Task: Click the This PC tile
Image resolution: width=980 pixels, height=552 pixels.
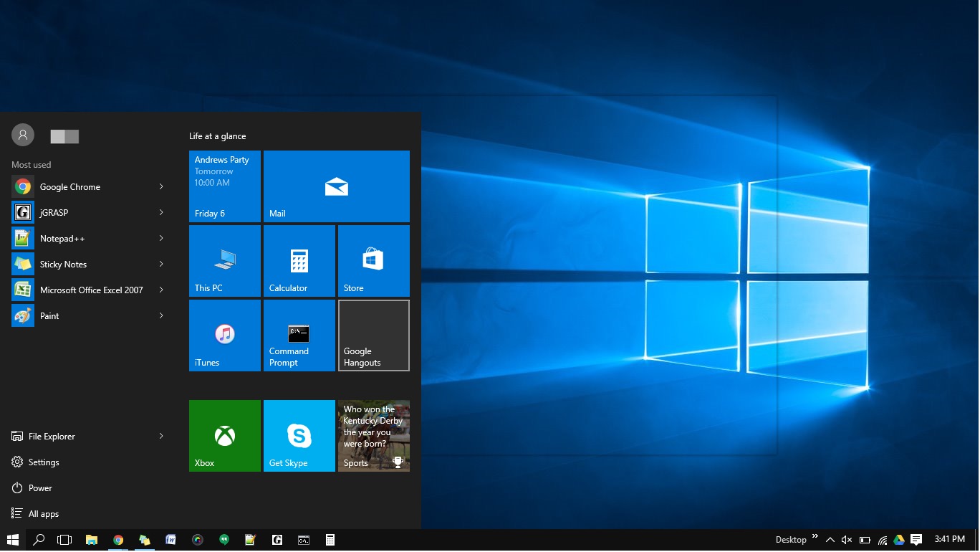Action: [x=224, y=261]
